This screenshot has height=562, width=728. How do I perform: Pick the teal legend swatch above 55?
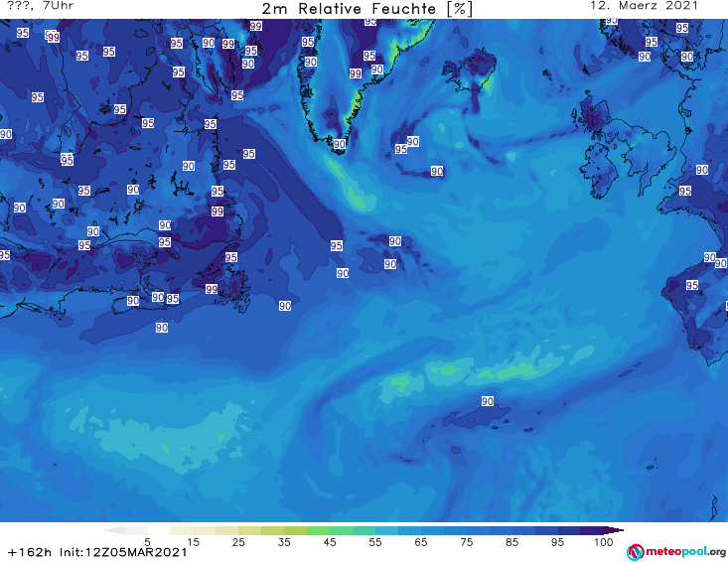(364, 530)
